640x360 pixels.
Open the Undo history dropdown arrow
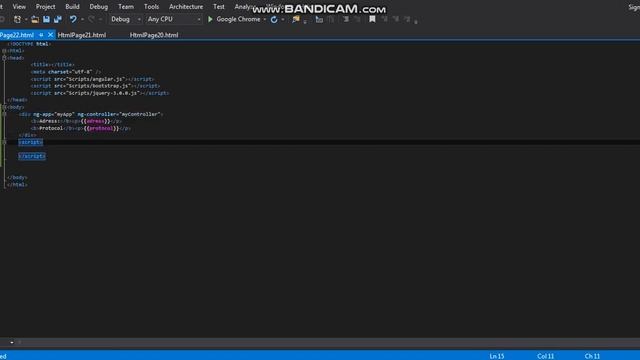click(82, 19)
